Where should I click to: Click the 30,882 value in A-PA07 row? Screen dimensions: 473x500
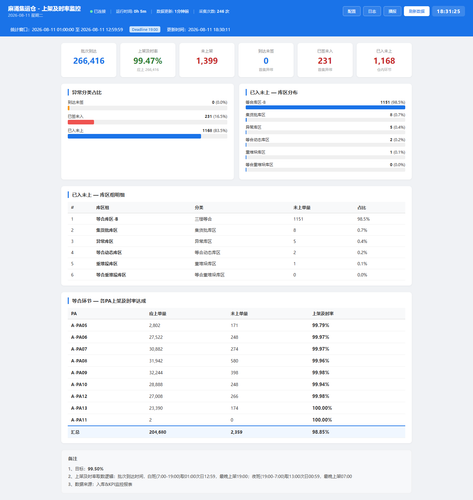click(x=156, y=349)
